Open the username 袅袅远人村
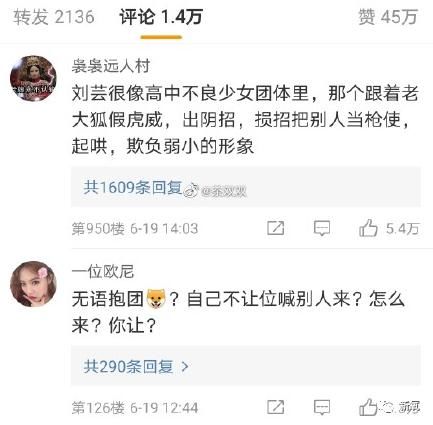 111,66
